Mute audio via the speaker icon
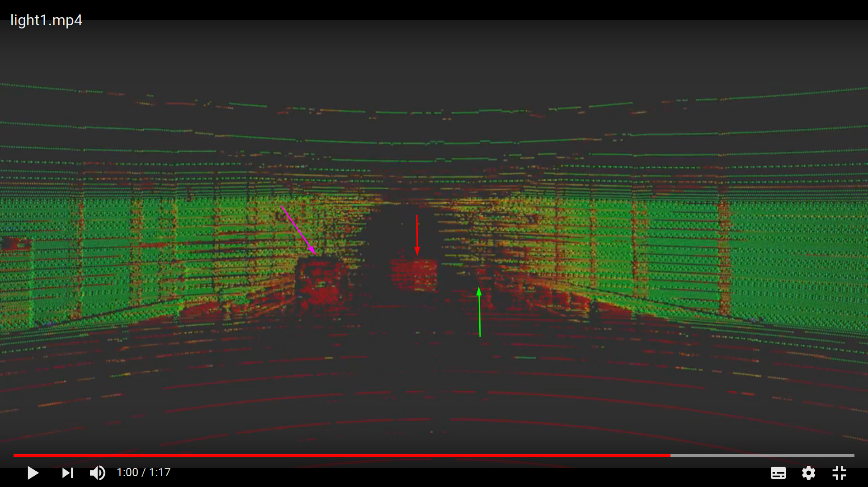Viewport: 868px width, 487px height. 97,473
